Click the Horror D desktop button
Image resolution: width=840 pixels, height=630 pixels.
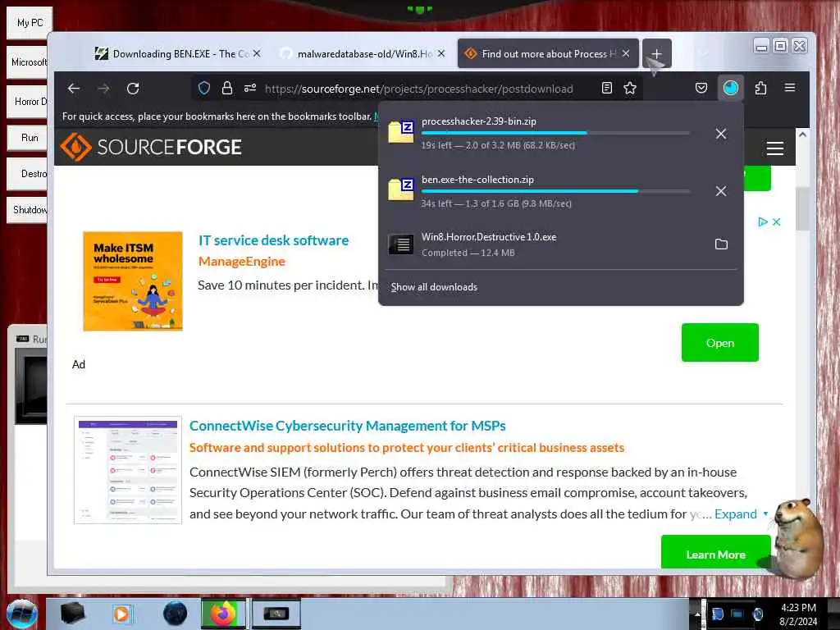(x=28, y=101)
